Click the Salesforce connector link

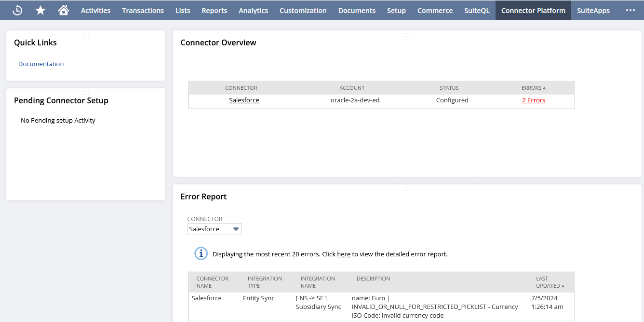[x=244, y=100]
